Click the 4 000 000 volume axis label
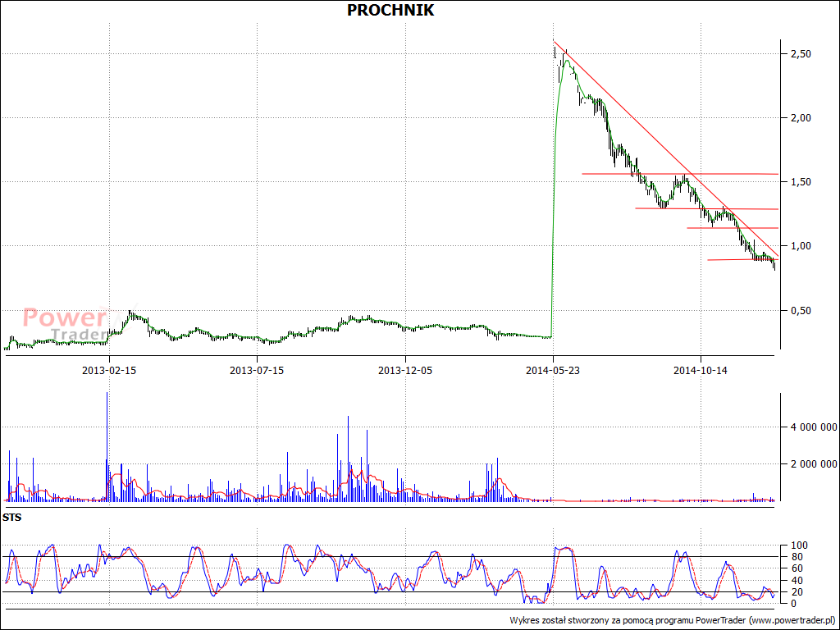Image resolution: width=840 pixels, height=630 pixels. tap(813, 427)
